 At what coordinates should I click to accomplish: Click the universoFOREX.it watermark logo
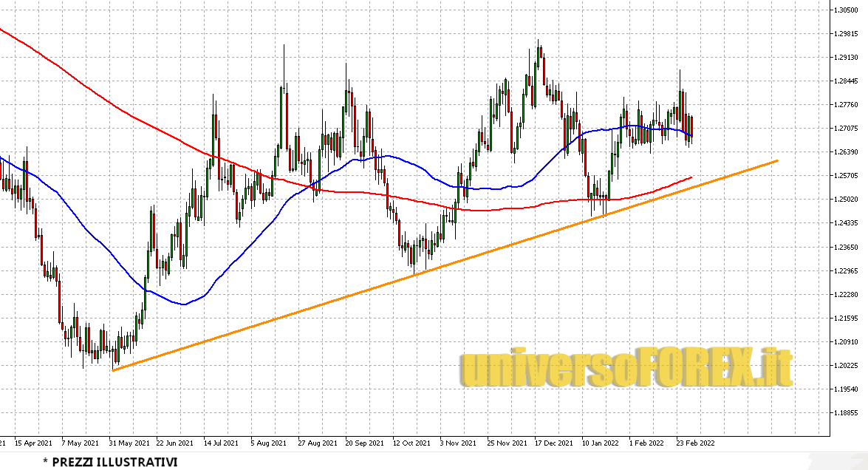click(625, 368)
